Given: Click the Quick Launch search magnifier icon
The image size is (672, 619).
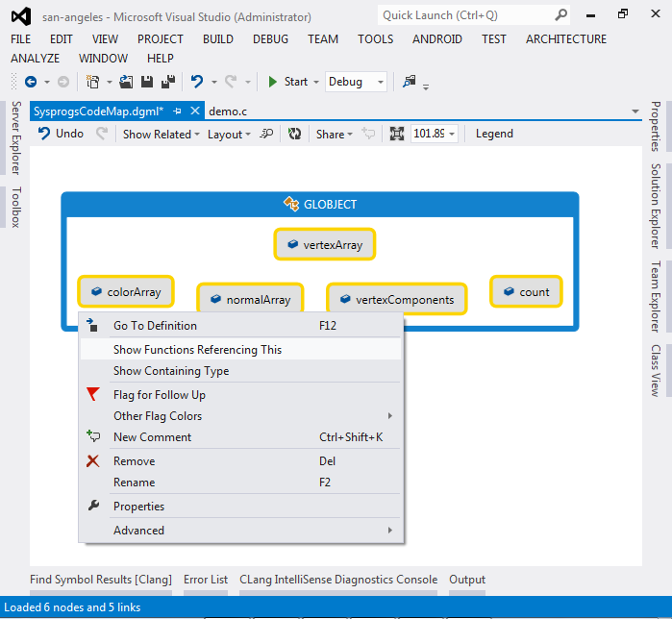Looking at the screenshot, I should 561,15.
